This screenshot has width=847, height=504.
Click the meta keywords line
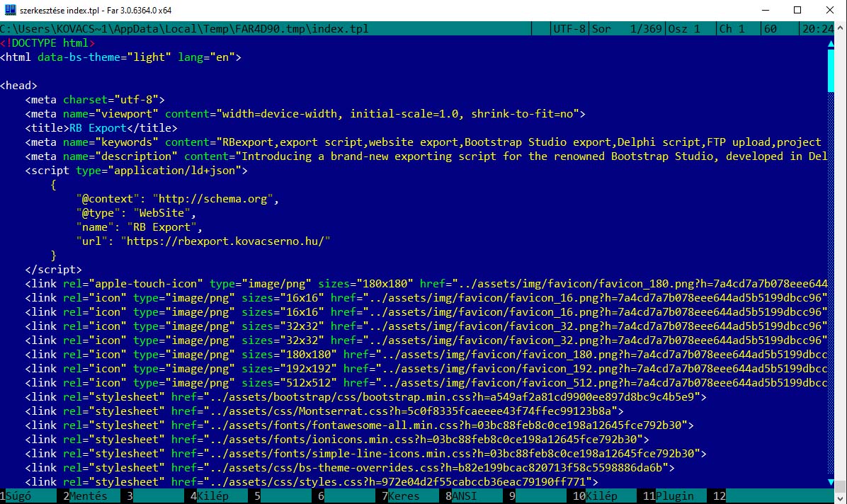(x=423, y=142)
